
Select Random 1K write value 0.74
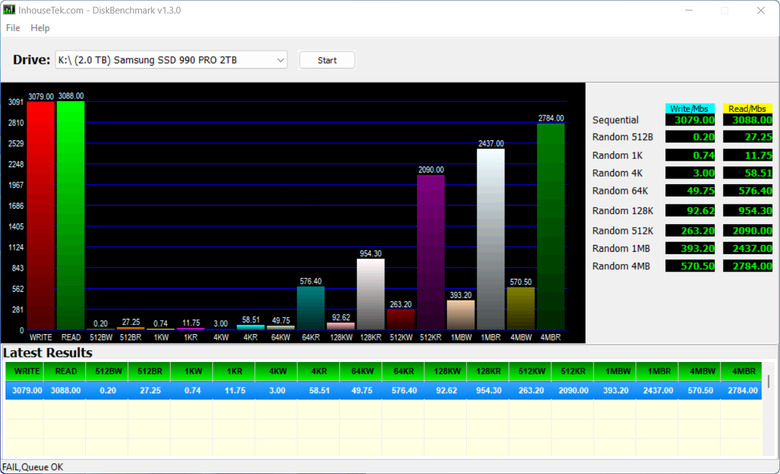pos(690,155)
